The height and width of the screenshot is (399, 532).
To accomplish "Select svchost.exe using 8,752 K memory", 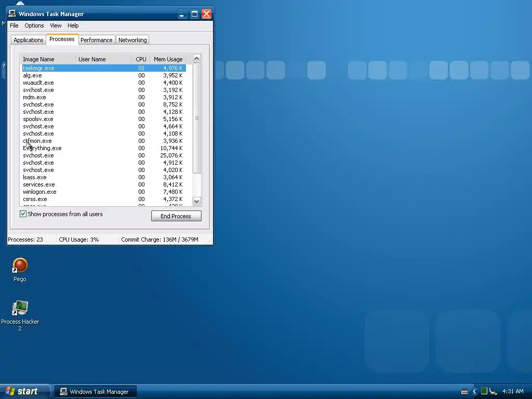I will tap(104, 104).
